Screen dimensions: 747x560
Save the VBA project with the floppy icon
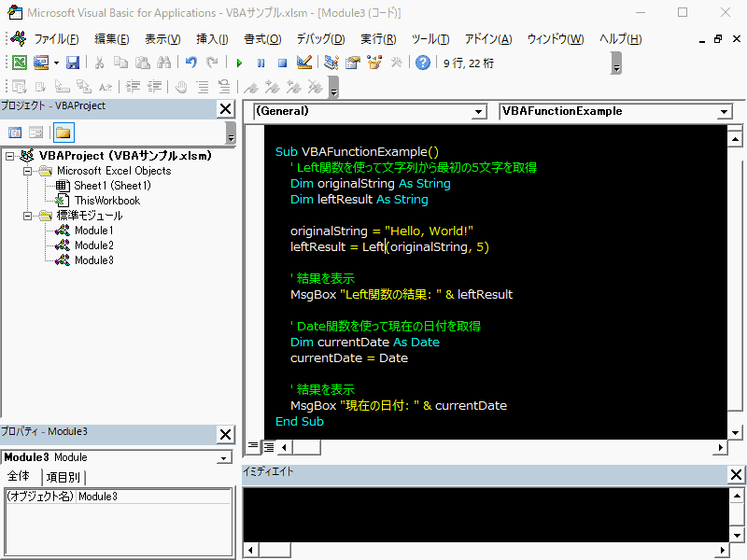coord(73,63)
